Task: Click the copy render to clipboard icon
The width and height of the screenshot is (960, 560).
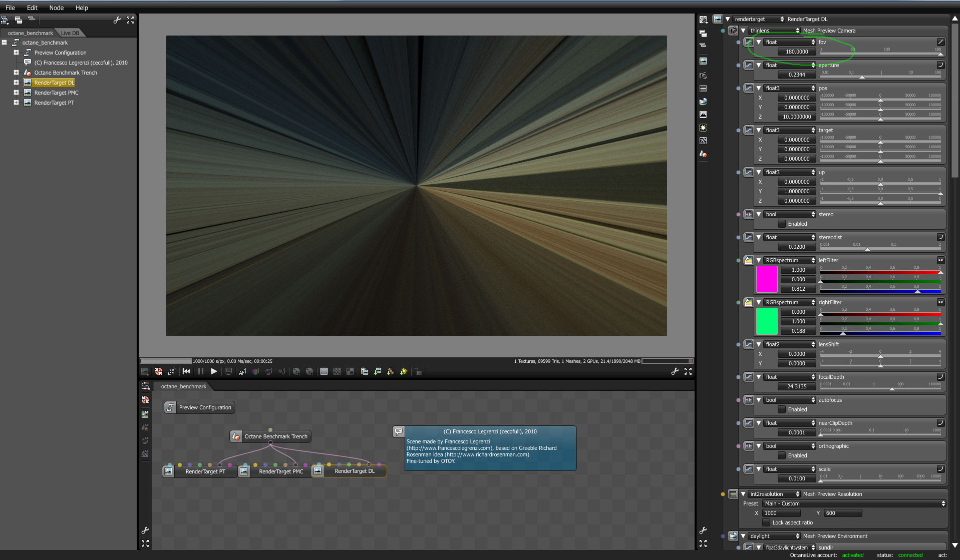Action: (x=365, y=371)
